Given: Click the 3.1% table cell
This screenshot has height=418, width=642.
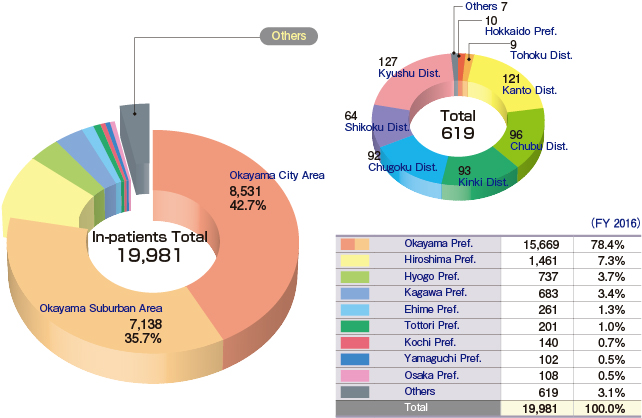Looking at the screenshot, I should tap(611, 393).
